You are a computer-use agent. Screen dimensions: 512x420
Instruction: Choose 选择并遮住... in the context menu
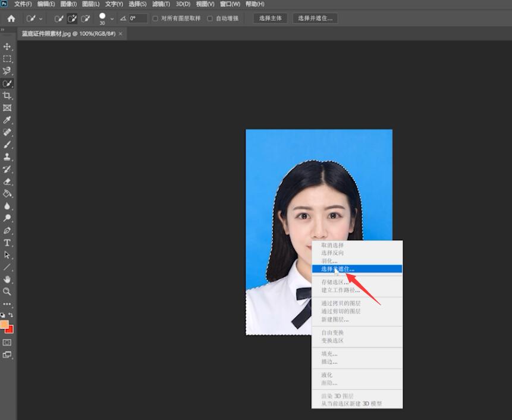(357, 269)
